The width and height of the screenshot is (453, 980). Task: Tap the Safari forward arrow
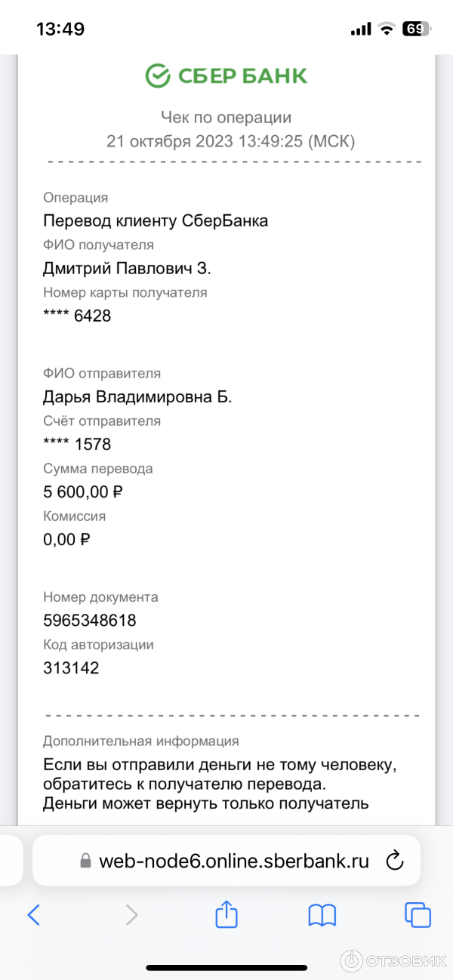(x=131, y=915)
